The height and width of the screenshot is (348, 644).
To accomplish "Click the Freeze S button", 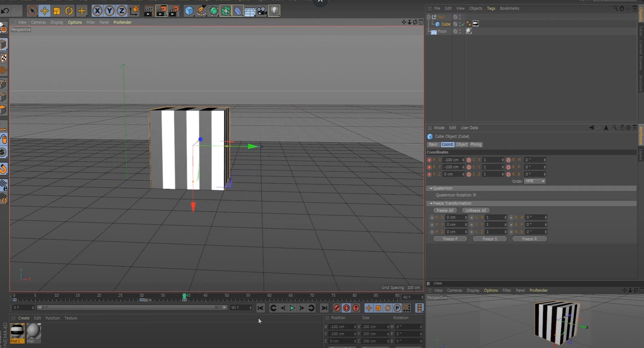I will (490, 239).
